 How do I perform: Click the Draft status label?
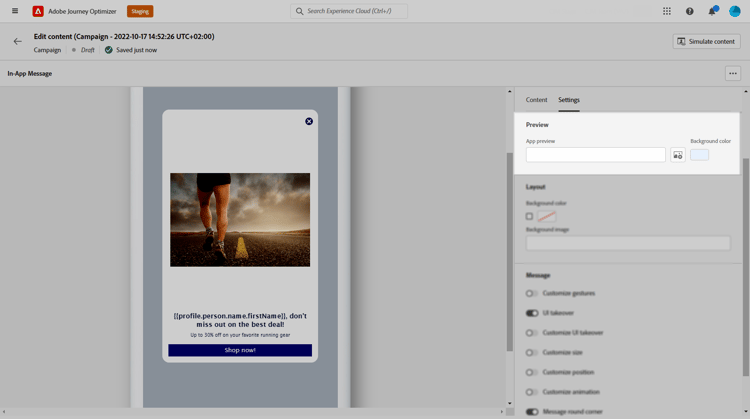(88, 50)
